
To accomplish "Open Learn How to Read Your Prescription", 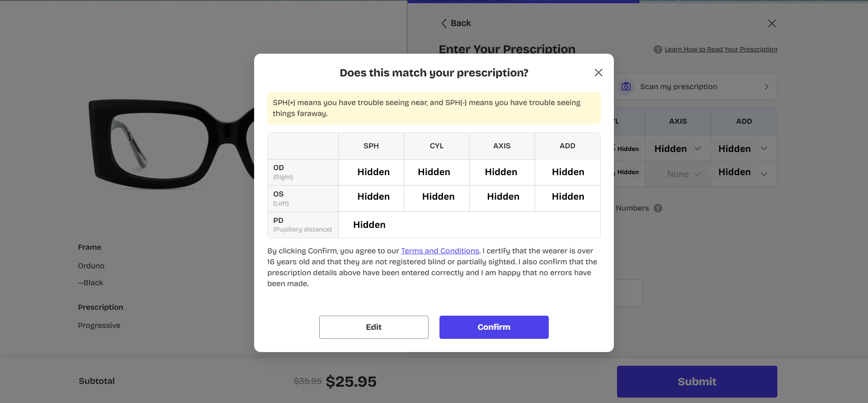I will [720, 49].
